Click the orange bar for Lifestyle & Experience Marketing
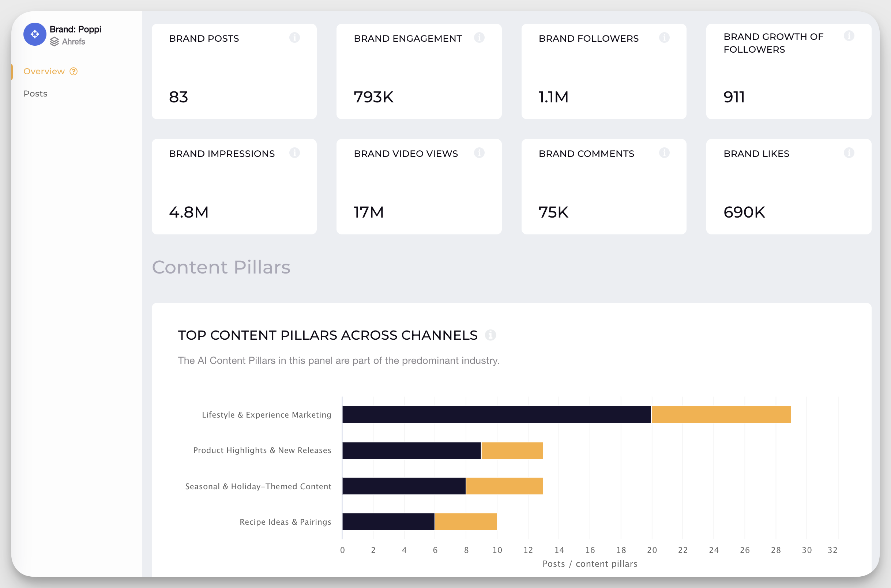The width and height of the screenshot is (891, 588). [721, 414]
